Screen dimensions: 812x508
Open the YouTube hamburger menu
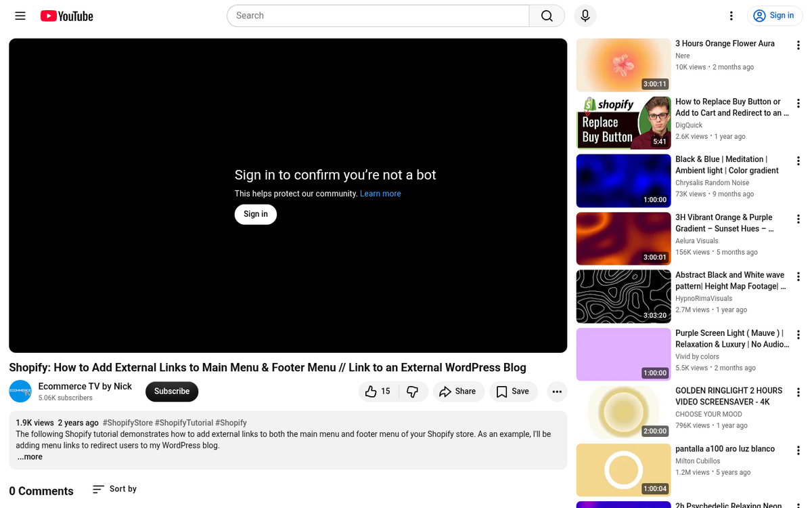20,16
